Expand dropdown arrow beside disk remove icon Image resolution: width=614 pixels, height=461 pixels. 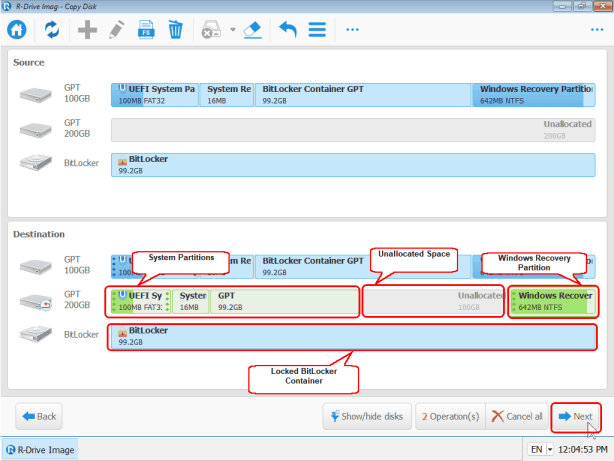click(x=232, y=29)
